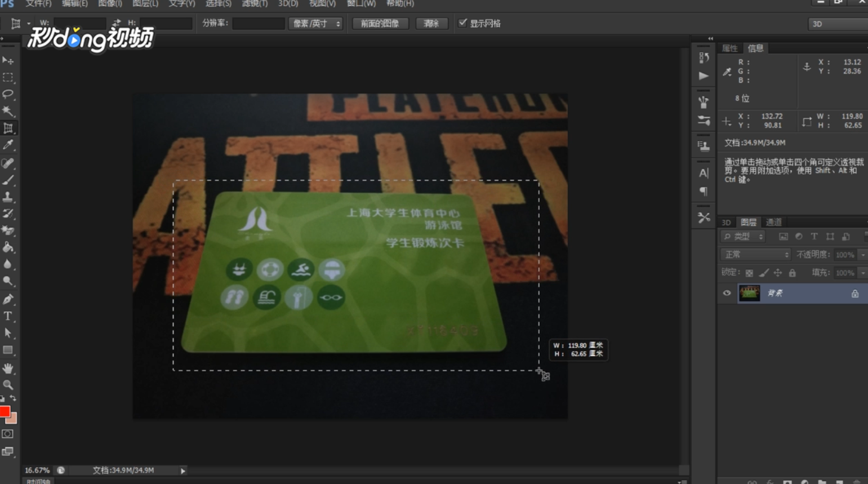The image size is (868, 484).
Task: Open the Brush settings panel icon
Action: coord(704,121)
